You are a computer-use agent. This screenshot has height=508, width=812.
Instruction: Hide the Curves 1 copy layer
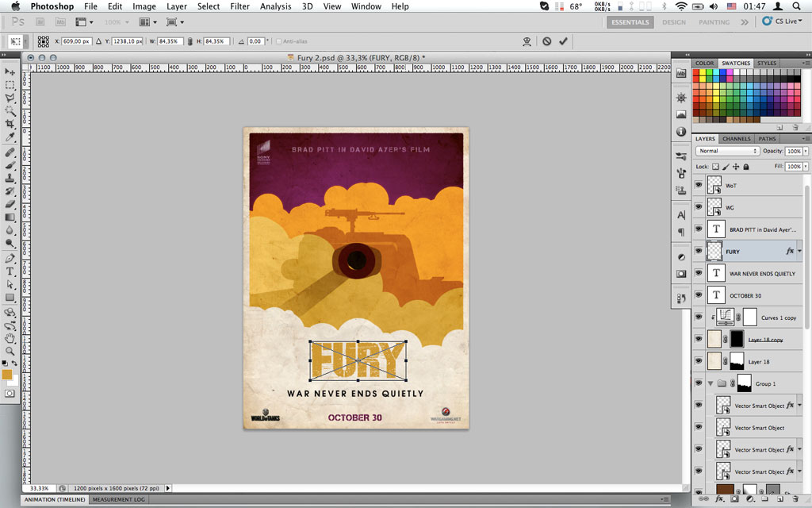699,317
